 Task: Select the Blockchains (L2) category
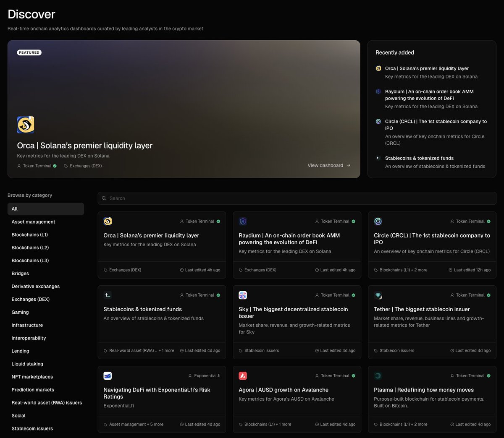(x=46, y=248)
